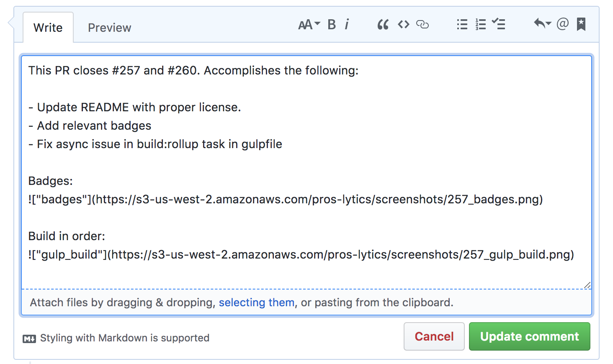The width and height of the screenshot is (613, 364).
Task: Insert a code snippet
Action: [403, 25]
